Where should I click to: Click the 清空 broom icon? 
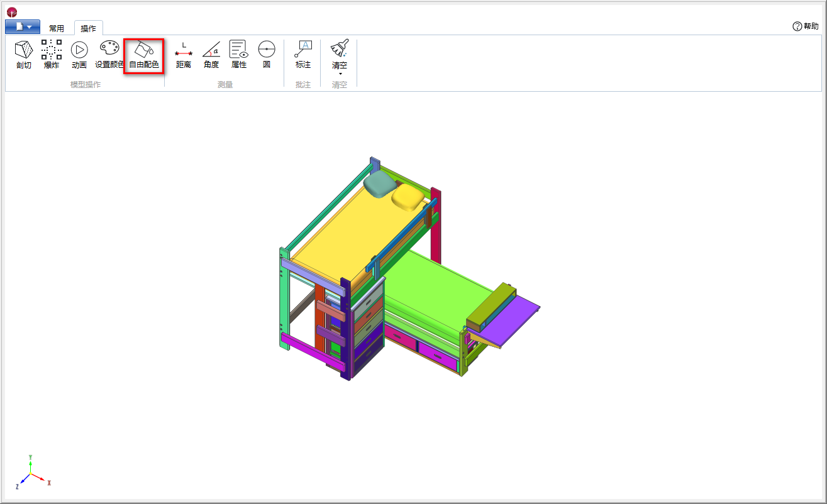[340, 49]
